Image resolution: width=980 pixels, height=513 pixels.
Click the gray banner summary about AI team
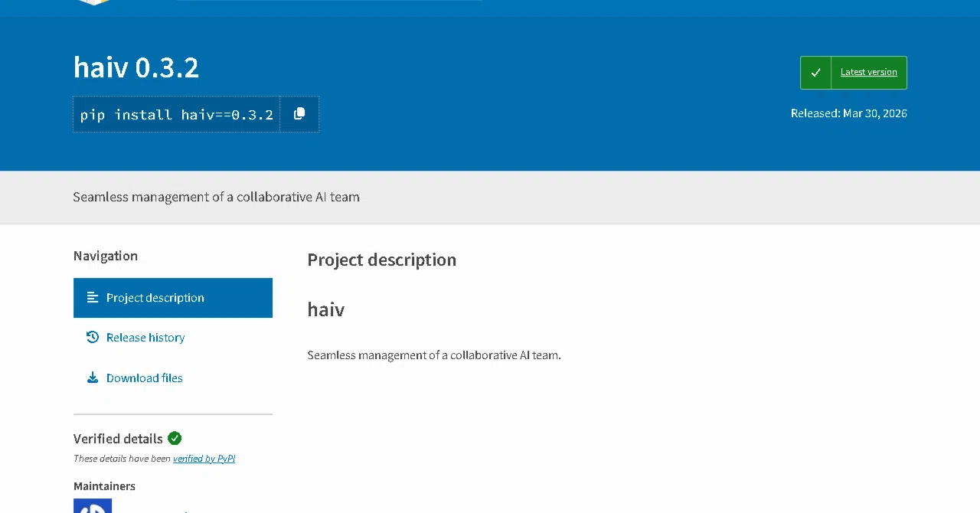216,197
